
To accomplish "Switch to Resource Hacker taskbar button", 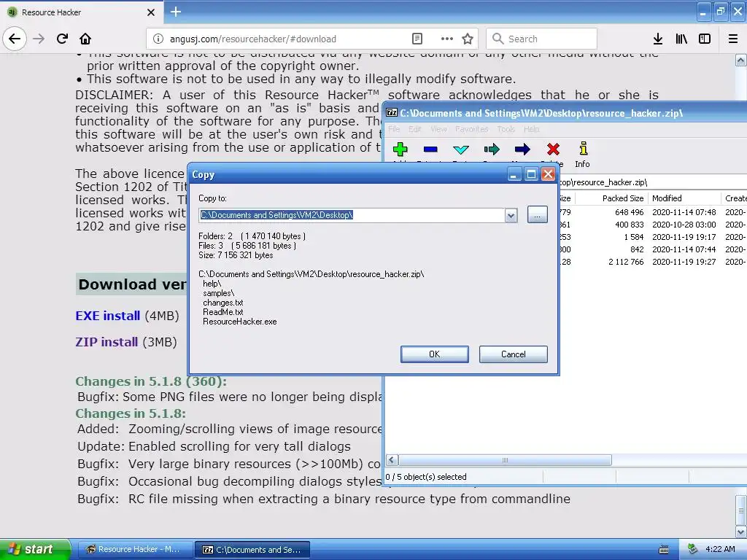I will [135, 549].
